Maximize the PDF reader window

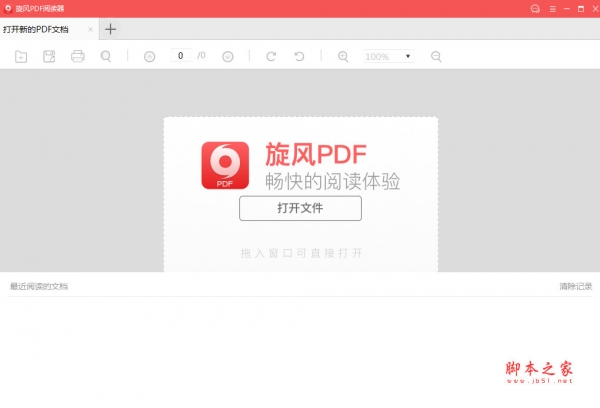[x=581, y=9]
